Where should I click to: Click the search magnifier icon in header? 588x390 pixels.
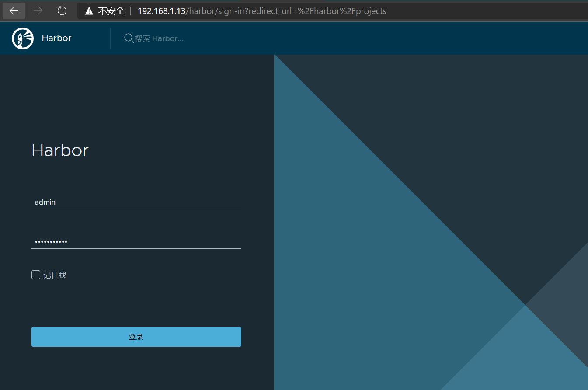[x=129, y=38]
